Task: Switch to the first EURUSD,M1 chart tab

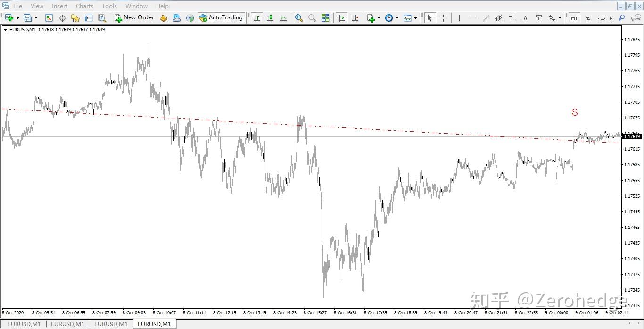Action: point(24,324)
